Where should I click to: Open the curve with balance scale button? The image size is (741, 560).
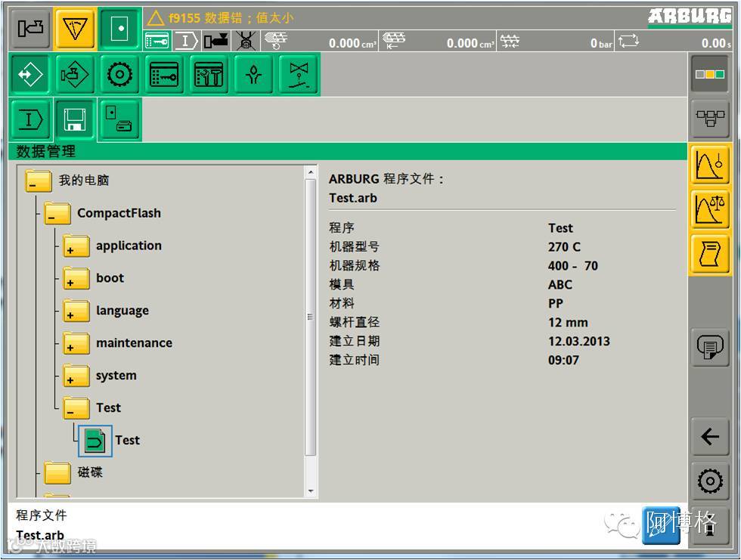pos(709,209)
